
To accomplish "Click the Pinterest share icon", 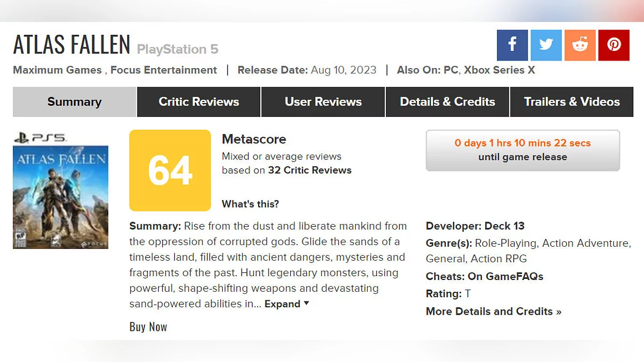I will [x=613, y=45].
